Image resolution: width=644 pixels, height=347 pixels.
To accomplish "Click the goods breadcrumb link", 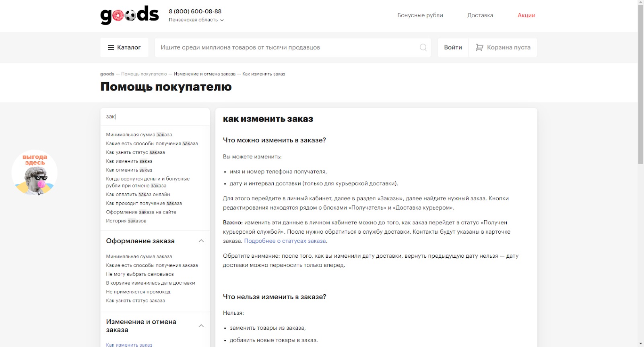I will click(107, 74).
